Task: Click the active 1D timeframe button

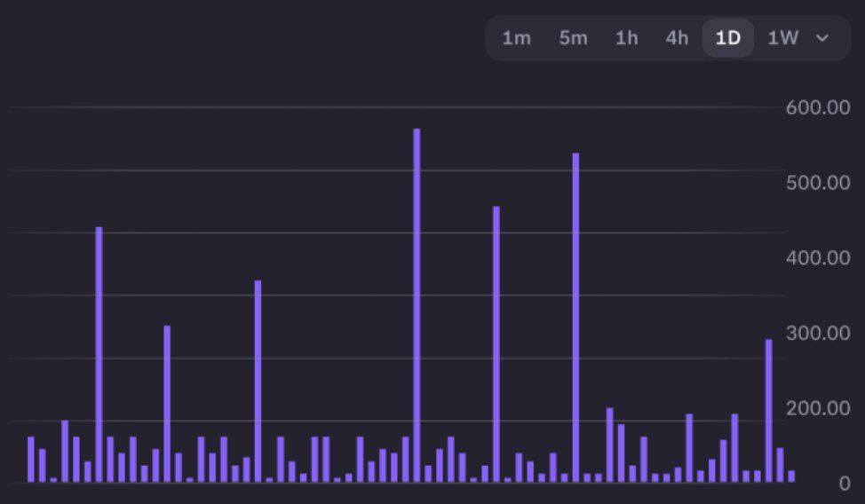Action: [x=728, y=38]
